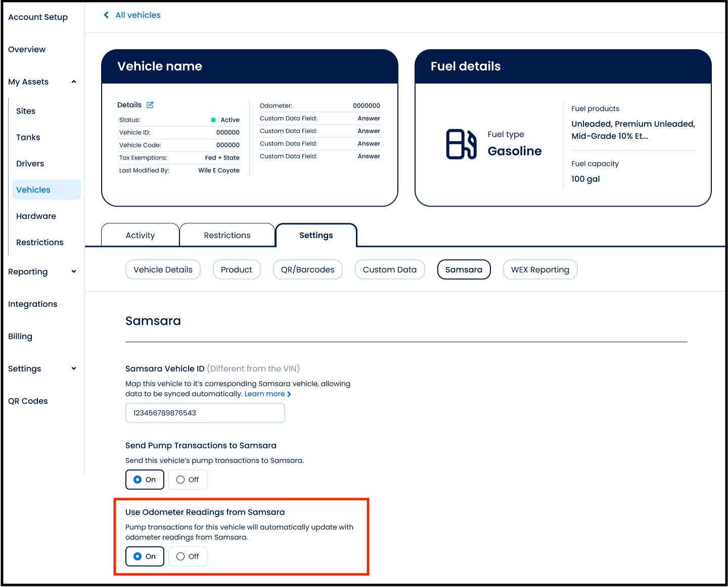Collapse the My Assets sidebar section

74,82
